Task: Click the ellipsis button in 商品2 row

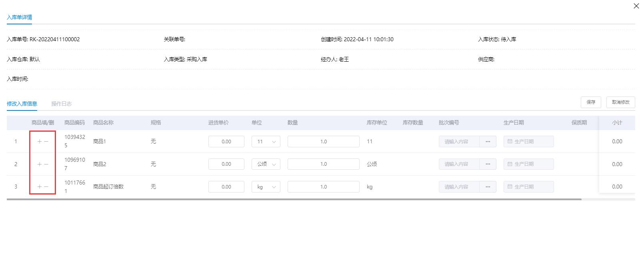Action: [488, 164]
